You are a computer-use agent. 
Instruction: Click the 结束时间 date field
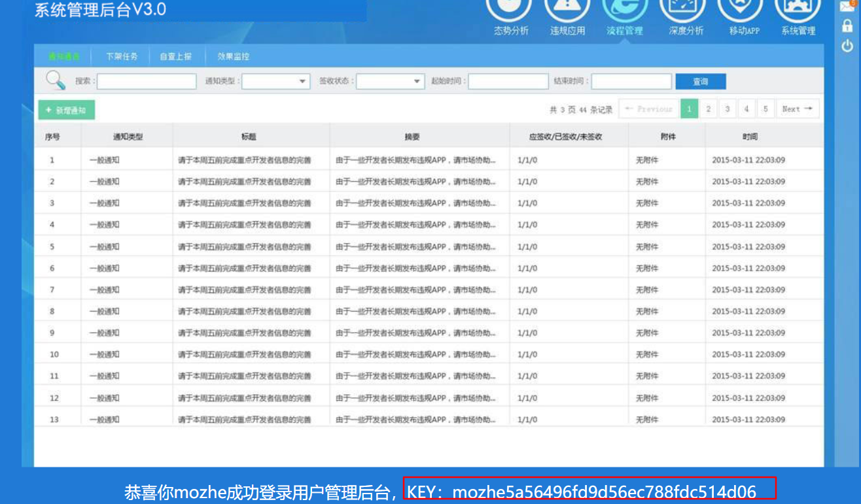(631, 81)
